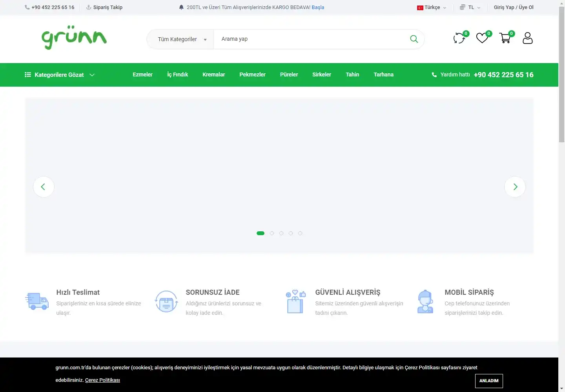The image size is (565, 392).
Task: Click the search magnifier icon
Action: tap(414, 39)
